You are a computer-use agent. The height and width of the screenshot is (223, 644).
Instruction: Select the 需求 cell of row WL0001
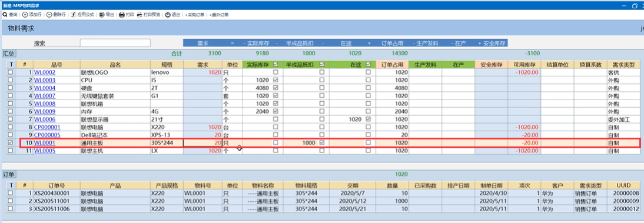click(x=203, y=142)
